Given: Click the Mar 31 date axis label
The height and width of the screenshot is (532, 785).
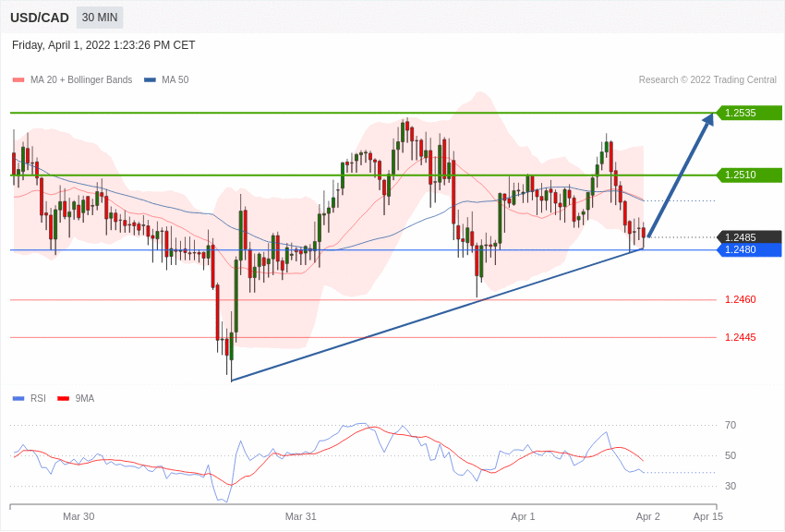Looking at the screenshot, I should pyautogui.click(x=301, y=516).
